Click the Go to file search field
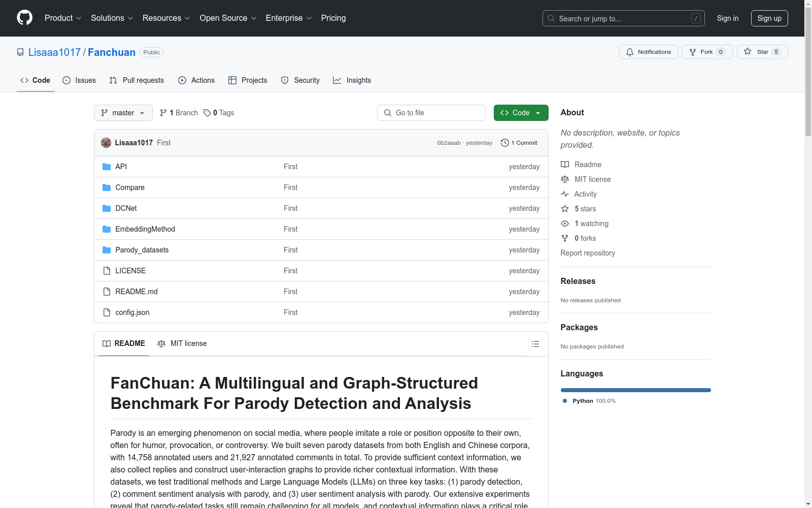 click(431, 113)
